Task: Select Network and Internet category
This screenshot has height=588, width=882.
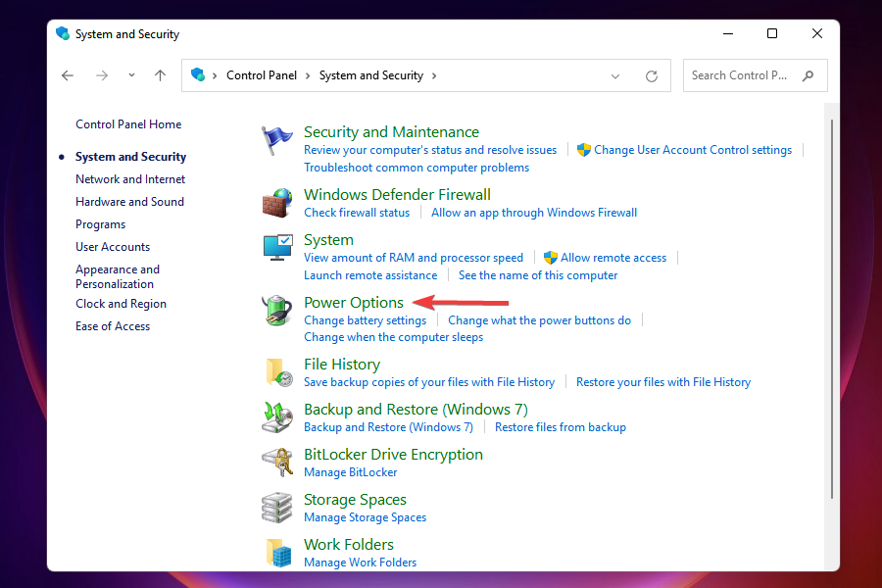Action: (130, 179)
